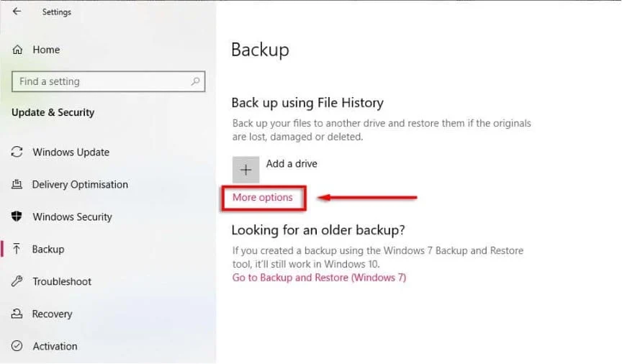Click the Windows Update sync arrows icon

17,153
